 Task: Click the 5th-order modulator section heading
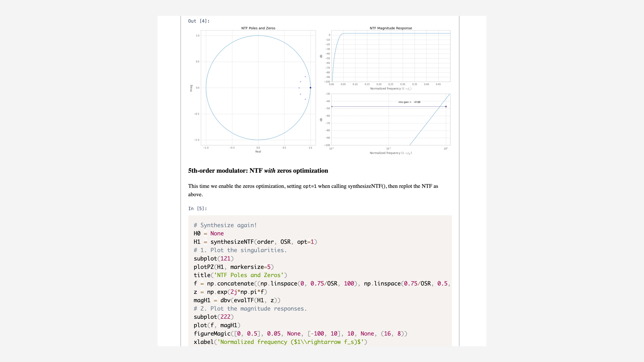258,171
